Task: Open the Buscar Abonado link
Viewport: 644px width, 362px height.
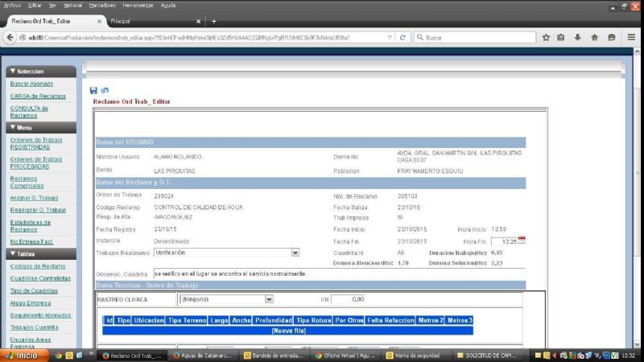Action: (x=31, y=84)
